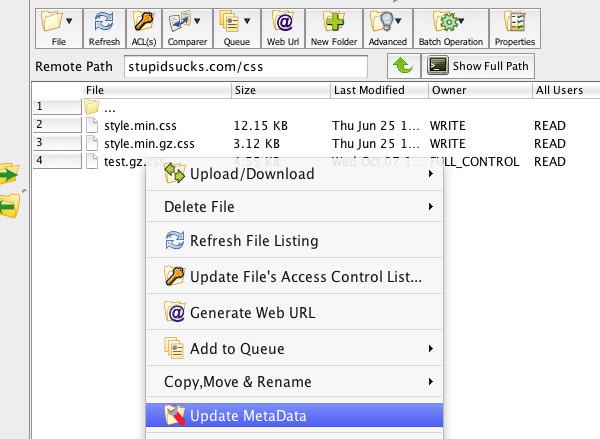Image resolution: width=600 pixels, height=439 pixels.
Task: Open the ACL(s) key tool
Action: (144, 29)
